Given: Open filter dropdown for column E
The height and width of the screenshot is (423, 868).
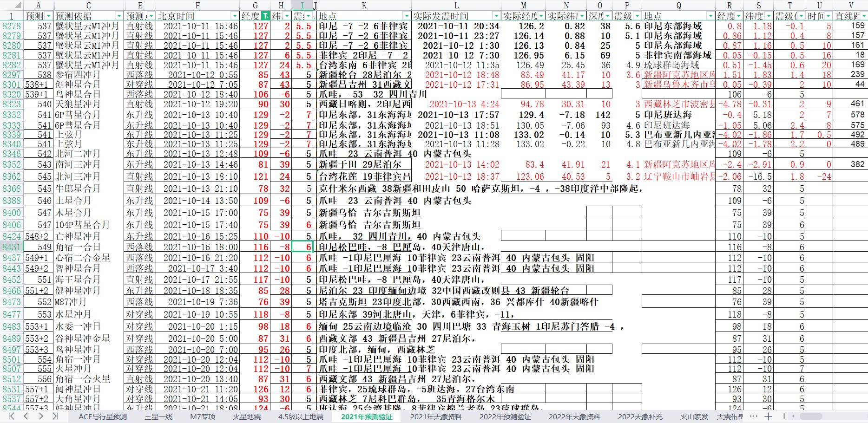Looking at the screenshot, I should click(x=151, y=16).
